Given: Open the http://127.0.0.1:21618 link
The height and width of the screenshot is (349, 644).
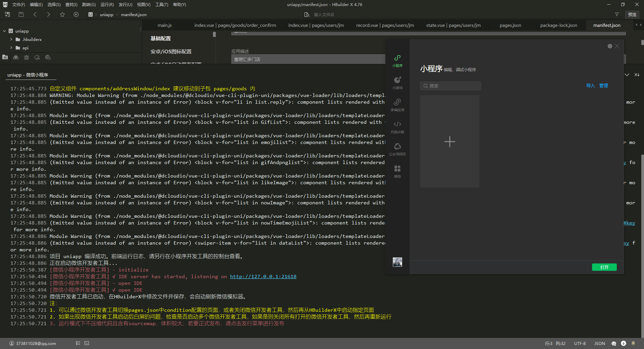Looking at the screenshot, I should 263,277.
